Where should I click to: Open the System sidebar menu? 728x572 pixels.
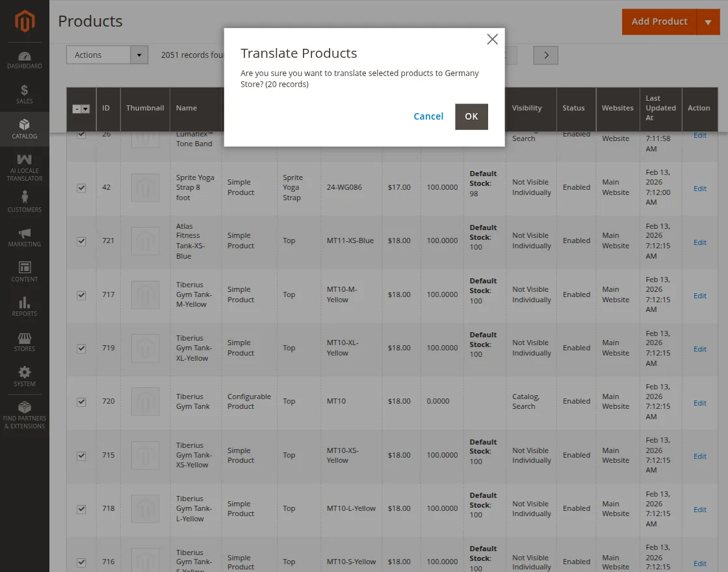click(25, 376)
